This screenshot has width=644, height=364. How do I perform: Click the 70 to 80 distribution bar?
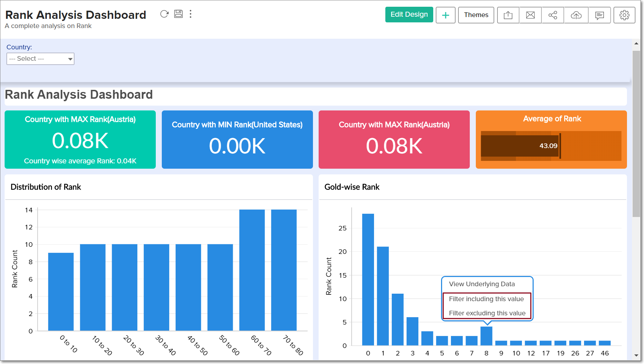click(x=284, y=270)
